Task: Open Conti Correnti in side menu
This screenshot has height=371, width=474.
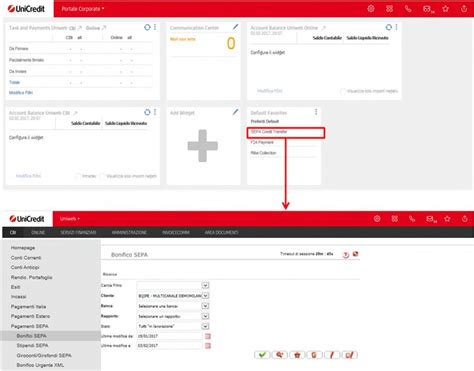Action: (26, 258)
